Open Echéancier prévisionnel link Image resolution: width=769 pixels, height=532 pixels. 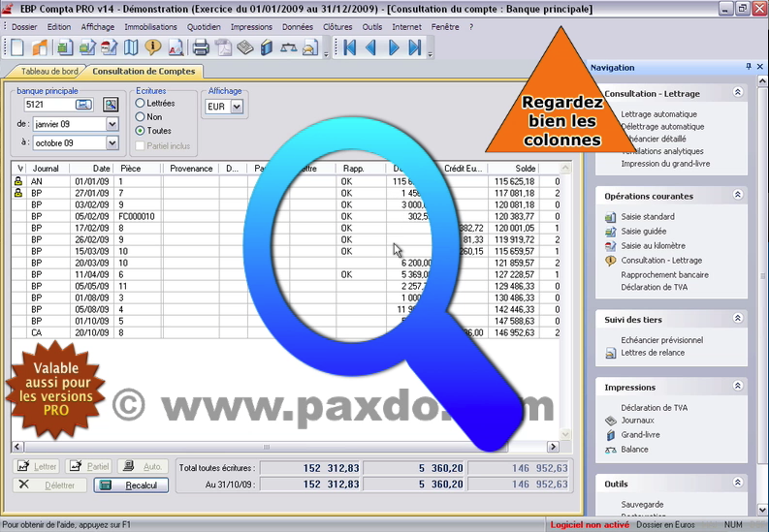pos(662,340)
